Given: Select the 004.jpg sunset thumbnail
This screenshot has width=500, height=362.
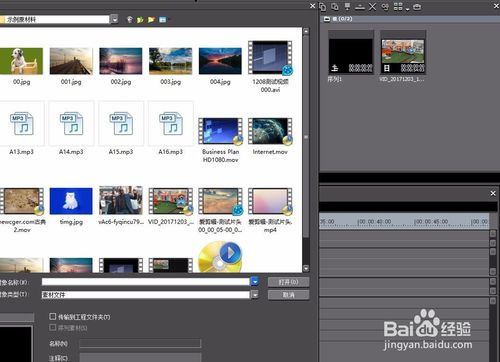Looking at the screenshot, I should pos(220,61).
